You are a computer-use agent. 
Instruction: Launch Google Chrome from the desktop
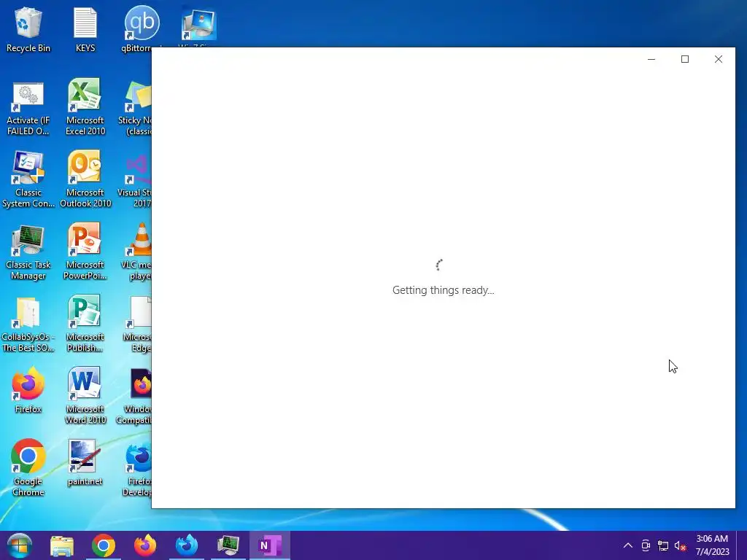[x=28, y=468]
